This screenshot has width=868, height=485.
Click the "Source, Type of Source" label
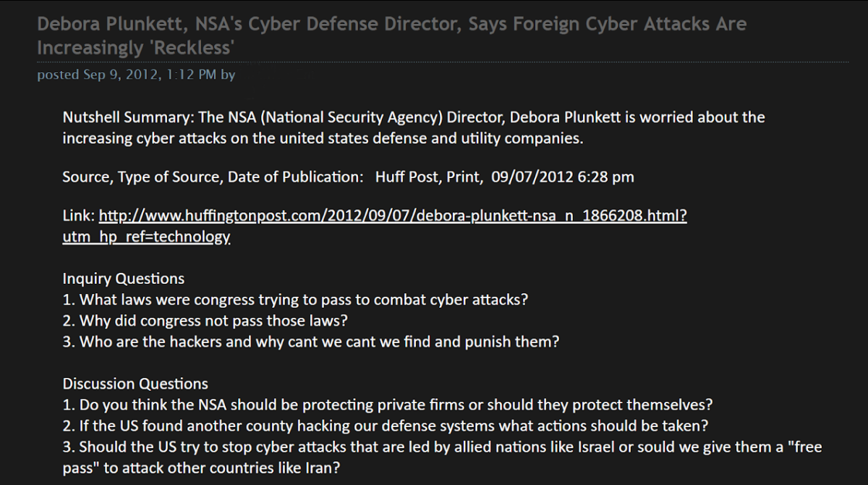pyautogui.click(x=141, y=177)
